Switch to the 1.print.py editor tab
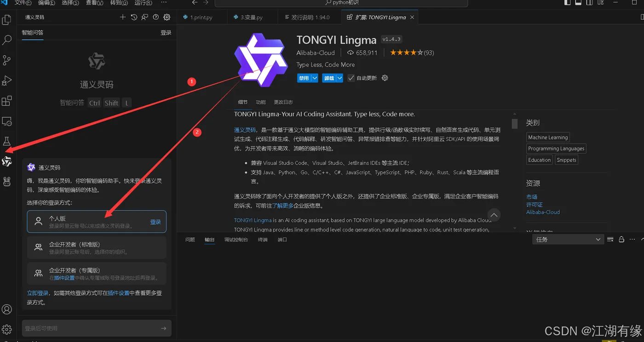 pyautogui.click(x=201, y=17)
